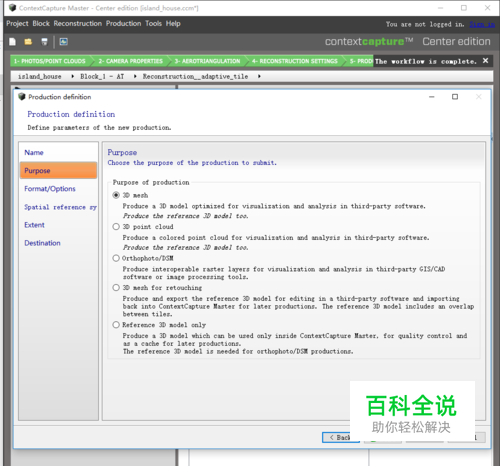Screen dimensions: 500x466
Task: Click the New project toolbar icon
Action: [12, 42]
